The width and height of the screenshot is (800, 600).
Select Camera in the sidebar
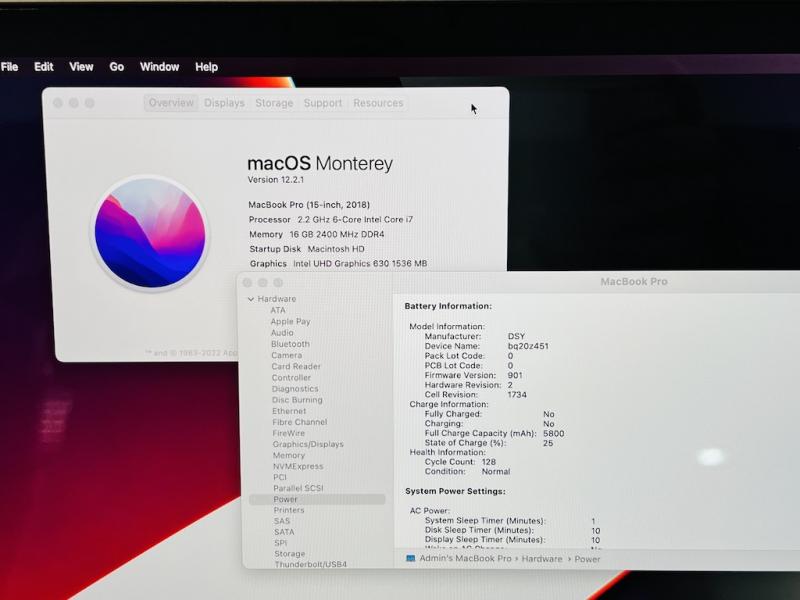(286, 355)
